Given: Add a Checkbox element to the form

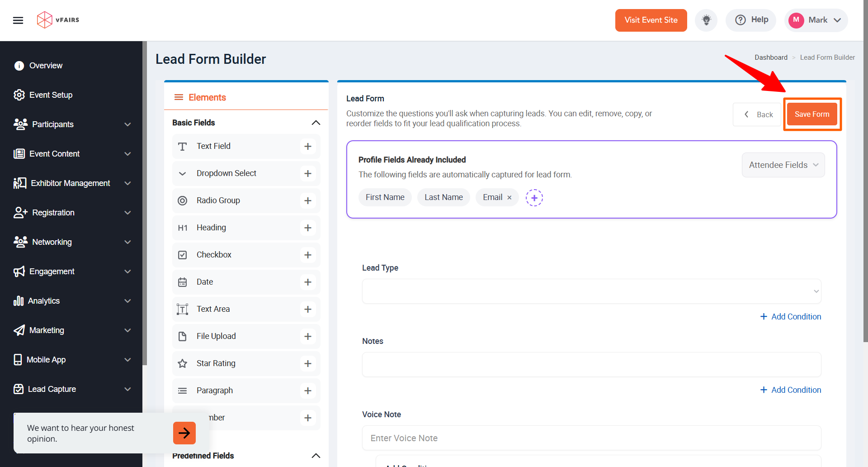Looking at the screenshot, I should pyautogui.click(x=308, y=255).
